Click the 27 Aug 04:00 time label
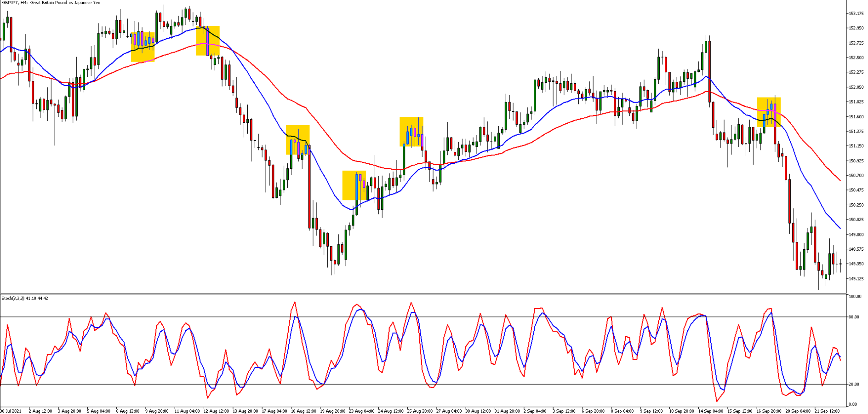This screenshot has height=414, width=868. (450, 411)
